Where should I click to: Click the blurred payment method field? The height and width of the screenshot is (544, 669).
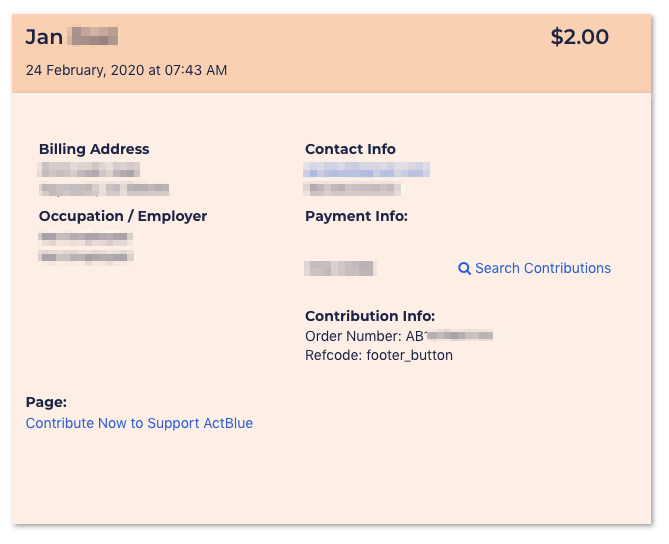click(340, 268)
